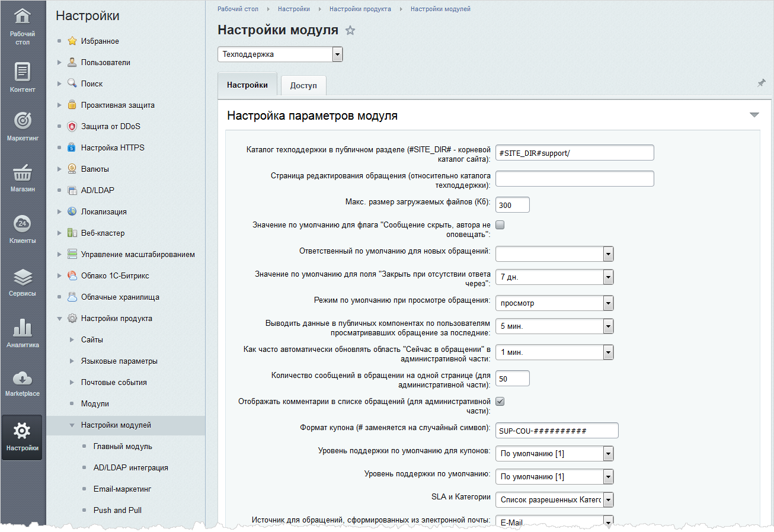The width and height of the screenshot is (774, 532).
Task: Go to Настройки продукта breadcrumb link
Action: (360, 9)
